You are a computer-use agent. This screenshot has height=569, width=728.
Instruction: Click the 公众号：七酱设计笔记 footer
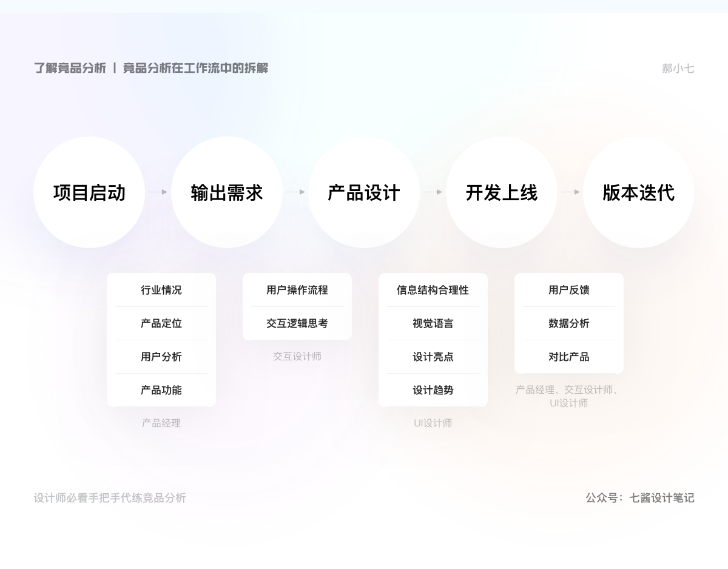coord(640,498)
